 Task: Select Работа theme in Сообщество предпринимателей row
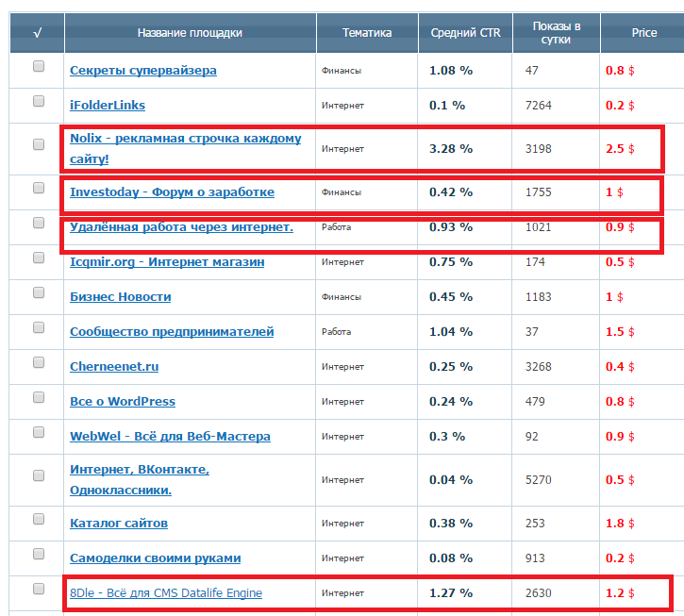click(x=336, y=331)
